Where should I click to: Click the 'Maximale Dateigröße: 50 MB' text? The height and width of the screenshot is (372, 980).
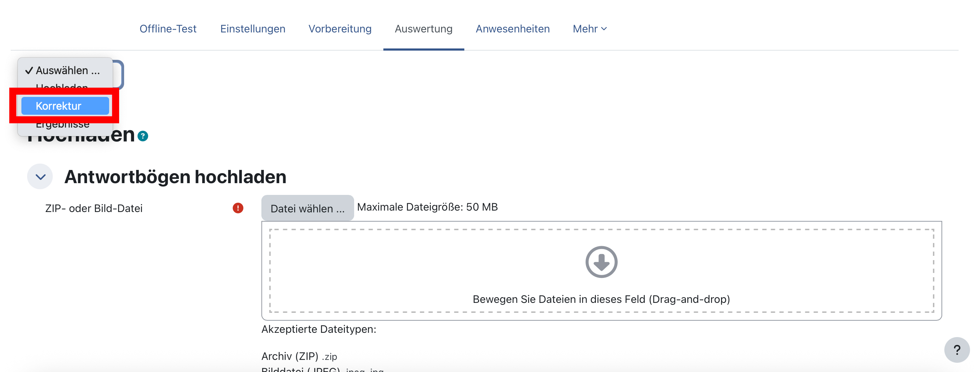coord(427,207)
